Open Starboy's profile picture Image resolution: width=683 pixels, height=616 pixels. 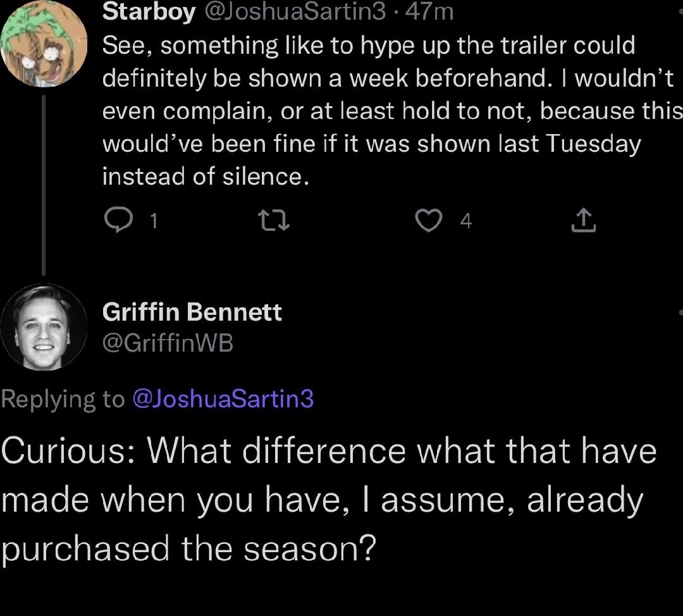click(x=44, y=44)
